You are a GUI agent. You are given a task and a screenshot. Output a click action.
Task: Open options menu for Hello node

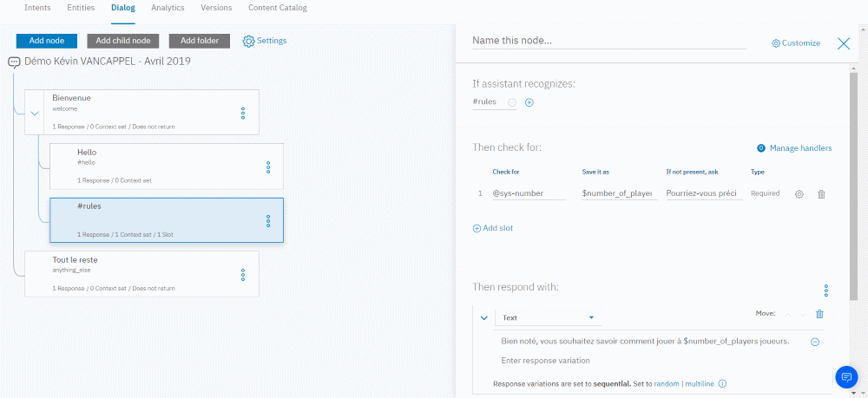[x=268, y=167]
